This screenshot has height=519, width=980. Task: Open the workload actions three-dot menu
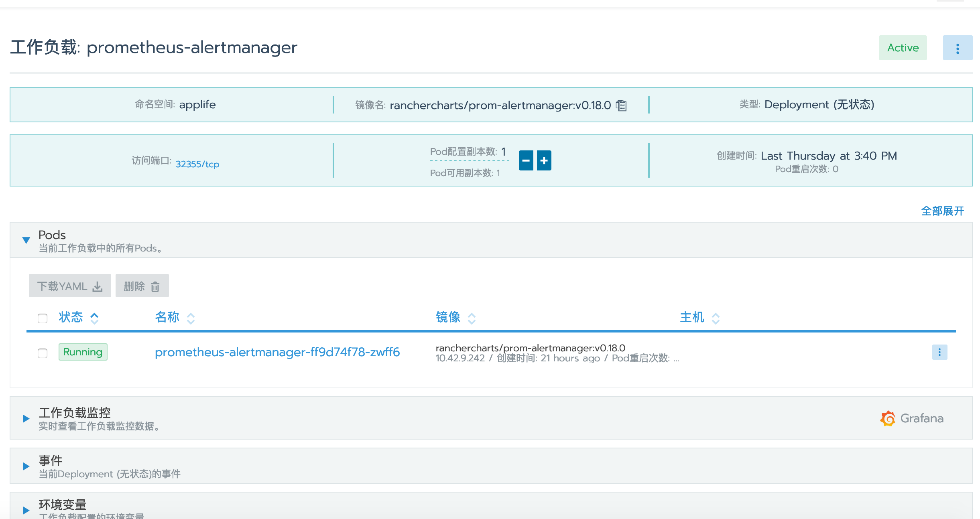[x=958, y=48]
